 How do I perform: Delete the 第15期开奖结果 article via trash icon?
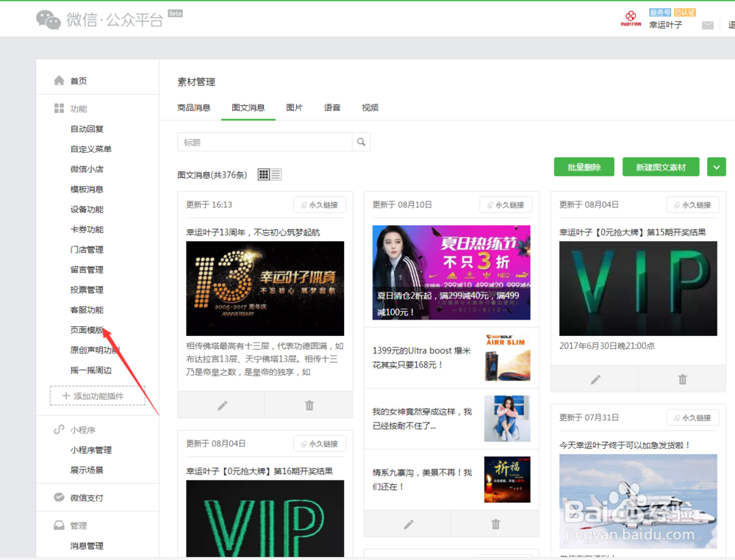pos(681,378)
